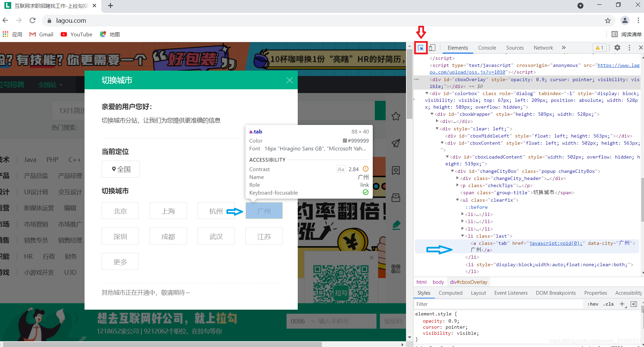The image size is (644, 347).
Task: Open Chrome profile avatar
Action: (625, 20)
